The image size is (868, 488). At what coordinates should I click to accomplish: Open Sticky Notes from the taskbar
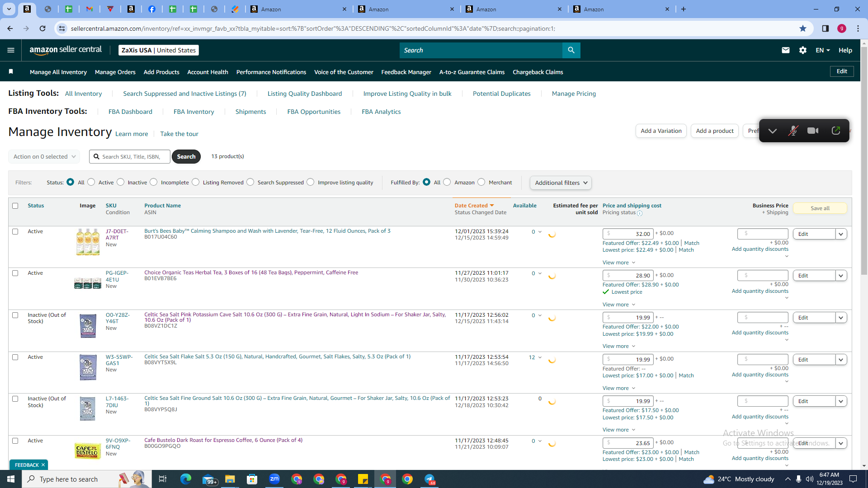pos(363,479)
